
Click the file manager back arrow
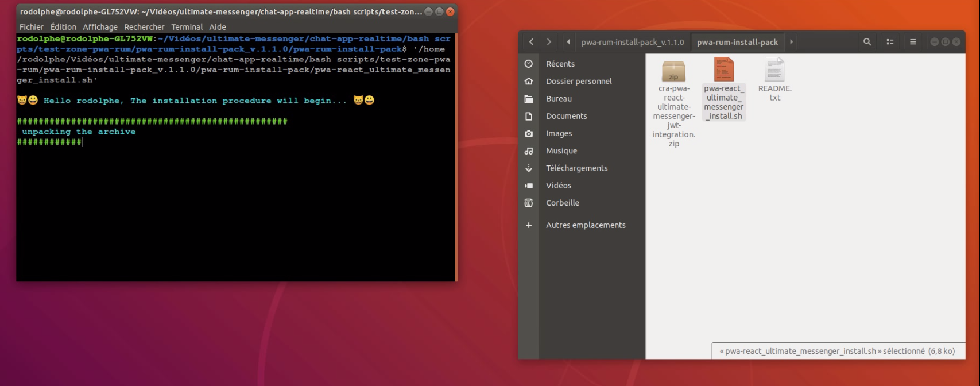tap(531, 42)
